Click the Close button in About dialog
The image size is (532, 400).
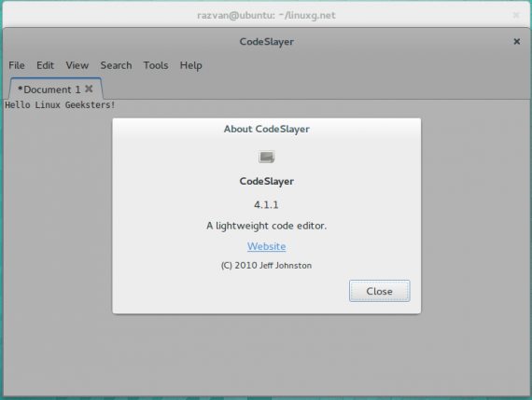click(x=379, y=291)
